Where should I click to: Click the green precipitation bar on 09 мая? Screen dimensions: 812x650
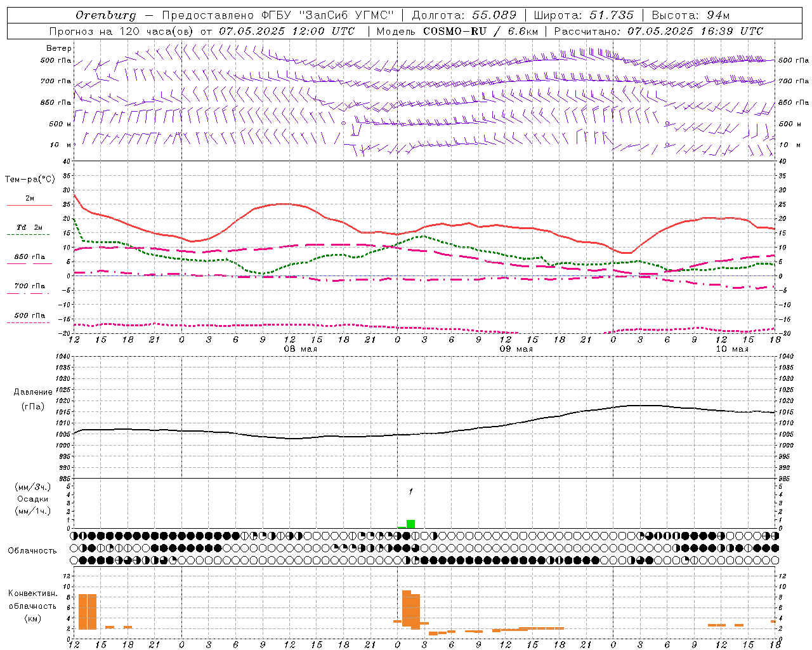pos(410,524)
